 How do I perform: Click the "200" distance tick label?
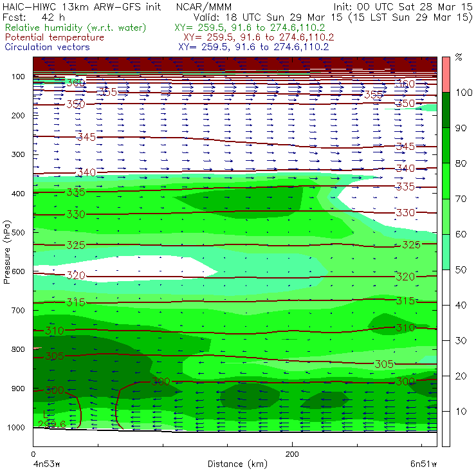tap(292, 454)
